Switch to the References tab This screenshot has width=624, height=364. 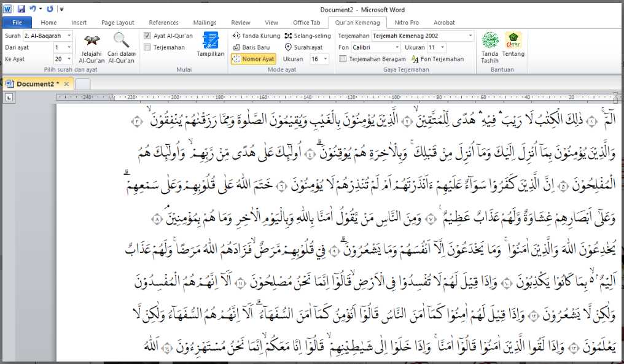163,23
